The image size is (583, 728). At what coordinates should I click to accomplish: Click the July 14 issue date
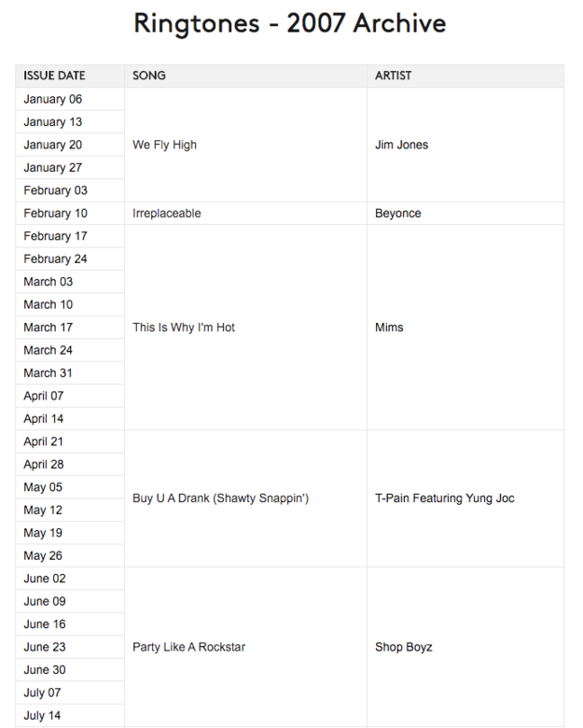(x=42, y=716)
